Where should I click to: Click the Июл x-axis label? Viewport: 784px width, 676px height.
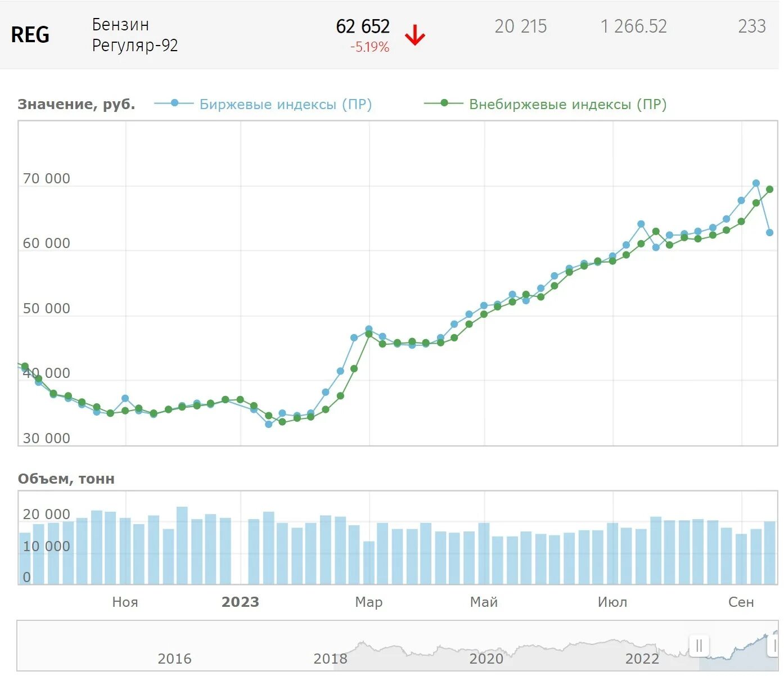(612, 602)
